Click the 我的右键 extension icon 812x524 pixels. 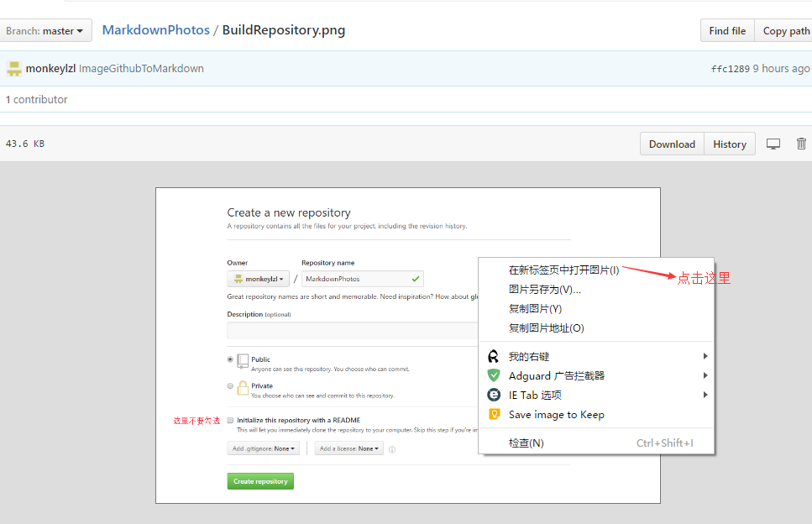pos(494,356)
